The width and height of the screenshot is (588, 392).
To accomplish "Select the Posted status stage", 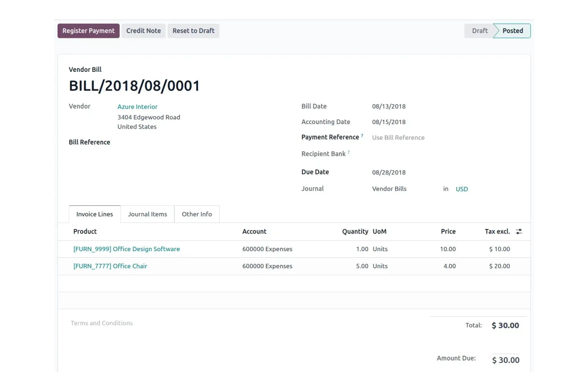I will [x=512, y=31].
